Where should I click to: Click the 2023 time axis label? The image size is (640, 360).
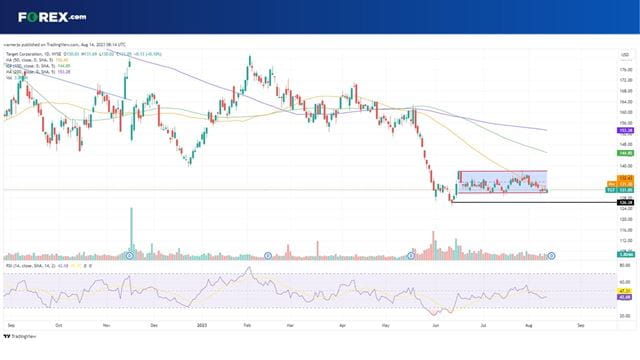202,326
